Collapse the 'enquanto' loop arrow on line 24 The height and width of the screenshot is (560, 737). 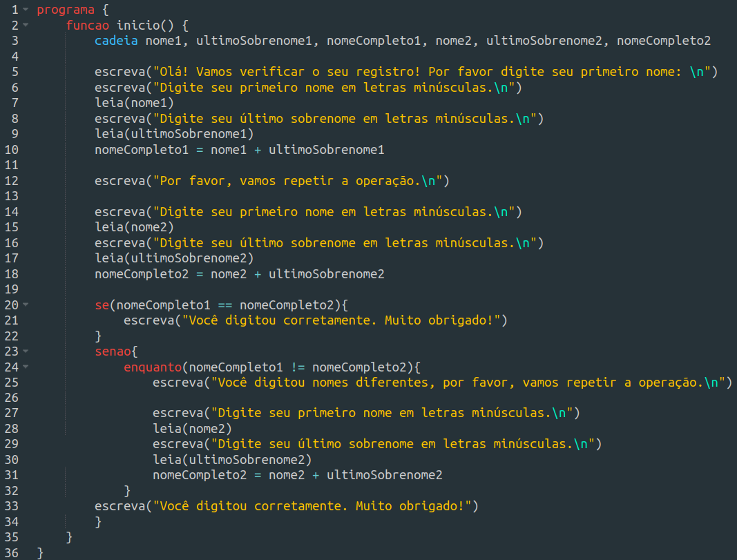[x=26, y=367]
